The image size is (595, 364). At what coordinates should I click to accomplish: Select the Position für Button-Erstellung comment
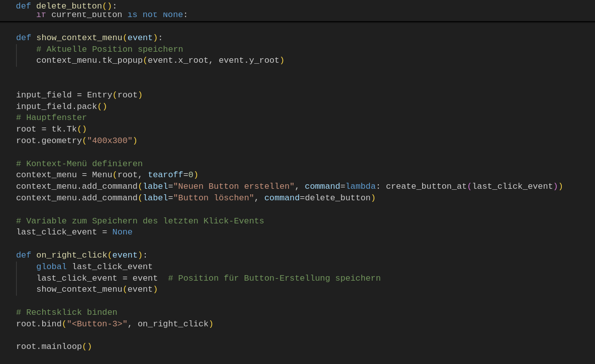tap(274, 278)
